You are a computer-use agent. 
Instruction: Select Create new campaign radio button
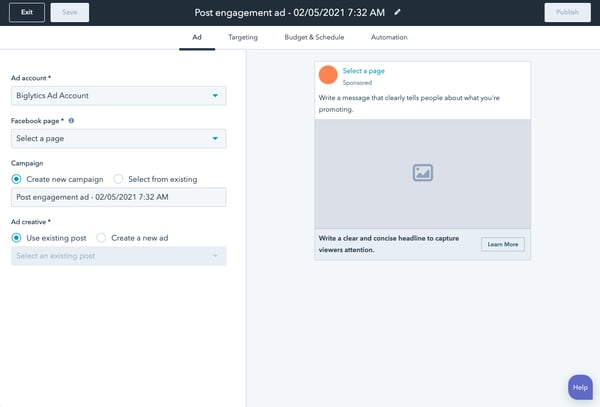pos(16,179)
